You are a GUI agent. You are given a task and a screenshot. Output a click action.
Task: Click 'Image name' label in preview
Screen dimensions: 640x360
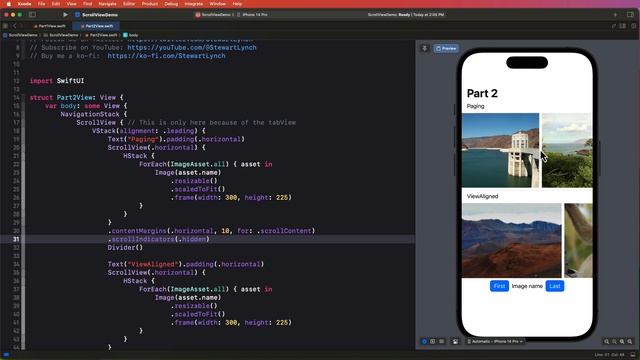click(x=527, y=286)
